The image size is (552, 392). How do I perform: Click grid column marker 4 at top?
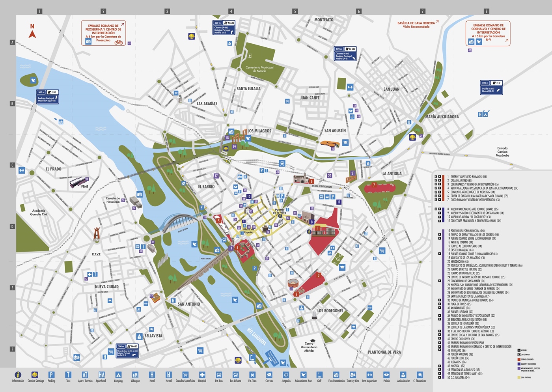[231, 11]
